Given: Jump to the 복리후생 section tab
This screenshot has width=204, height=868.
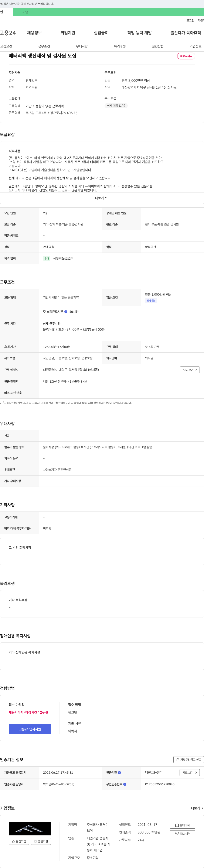Looking at the screenshot, I should (x=120, y=46).
